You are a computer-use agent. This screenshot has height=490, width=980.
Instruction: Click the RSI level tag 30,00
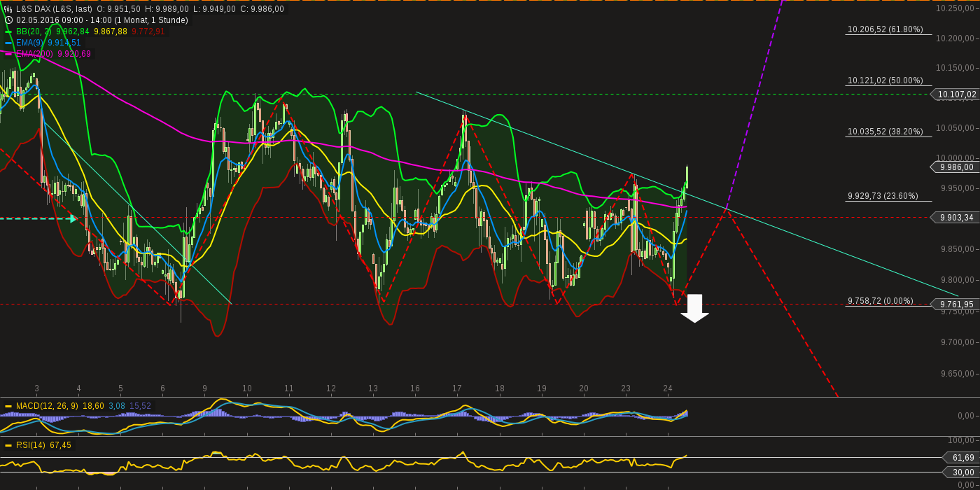pos(961,472)
